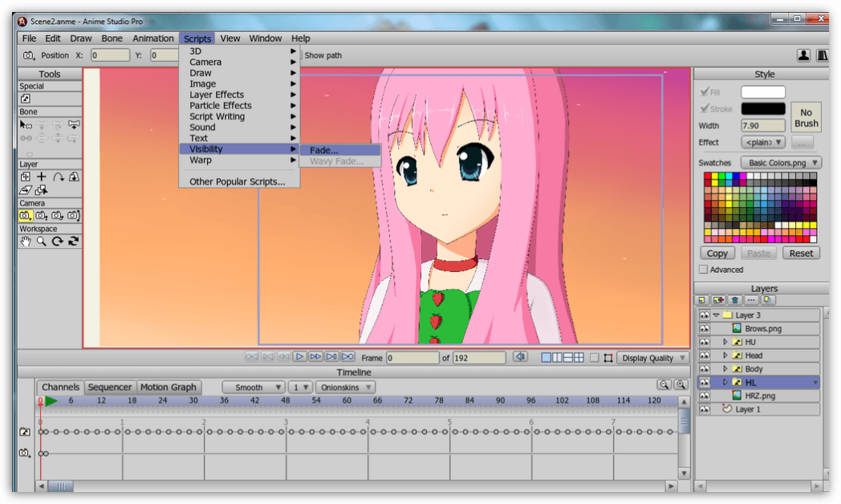Select the Zoom Camera tool
841x504 pixels.
click(x=41, y=216)
